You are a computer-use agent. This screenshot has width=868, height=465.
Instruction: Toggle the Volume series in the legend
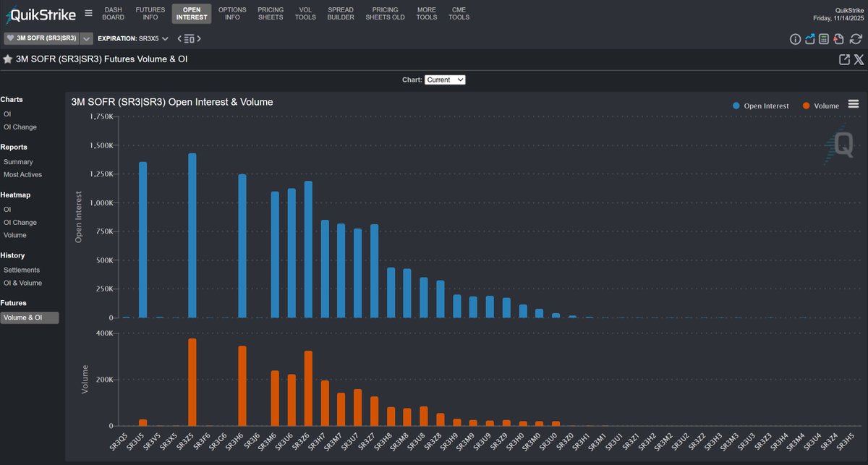coord(821,105)
